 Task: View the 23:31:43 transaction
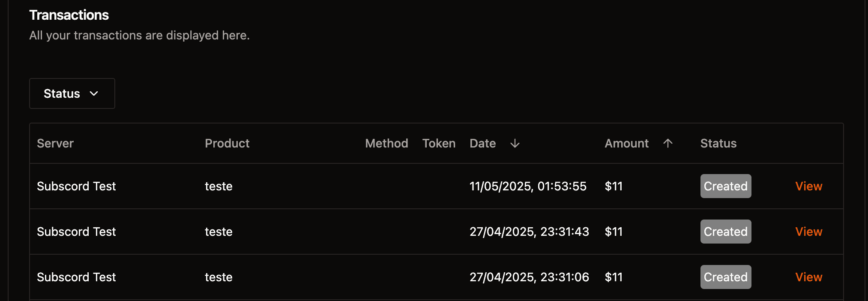809,232
